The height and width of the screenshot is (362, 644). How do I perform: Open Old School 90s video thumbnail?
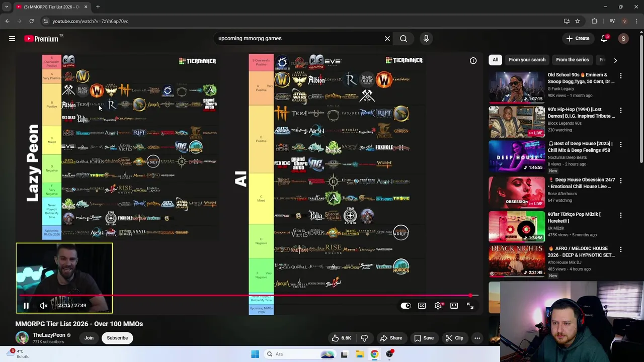[517, 86]
